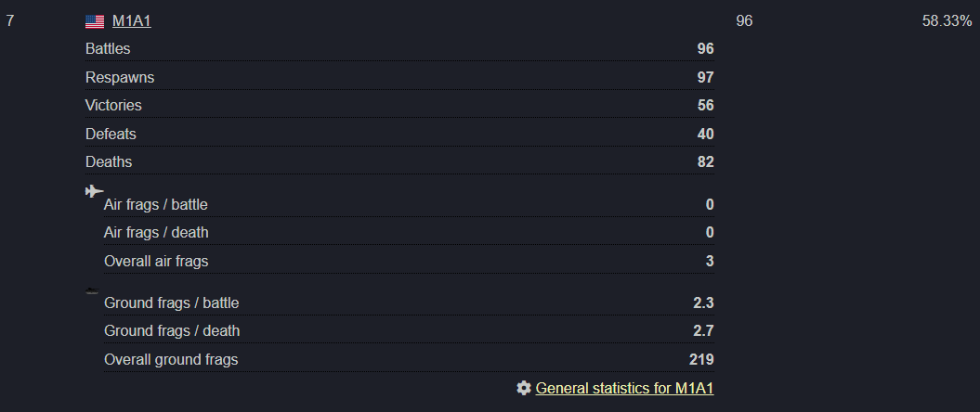Open General statistics for M1A1 link
Image resolution: width=980 pixels, height=412 pixels.
(624, 388)
